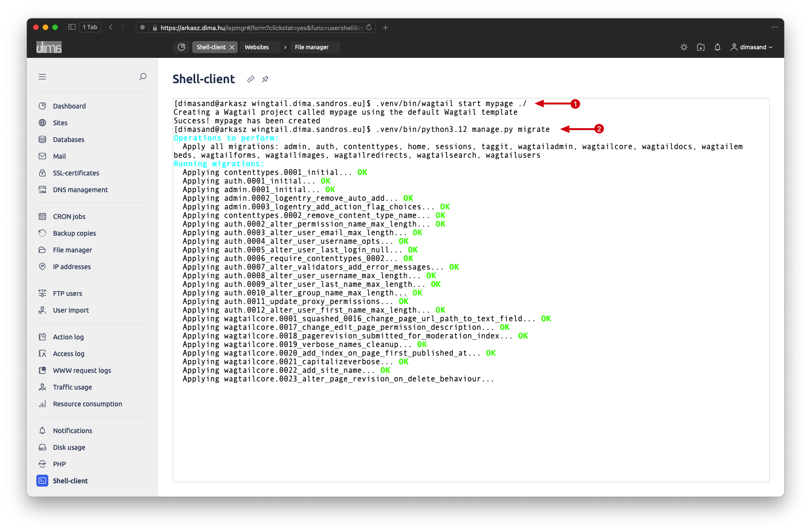Click inside the shell terminal output area
This screenshot has width=811, height=532.
pyautogui.click(x=471, y=430)
